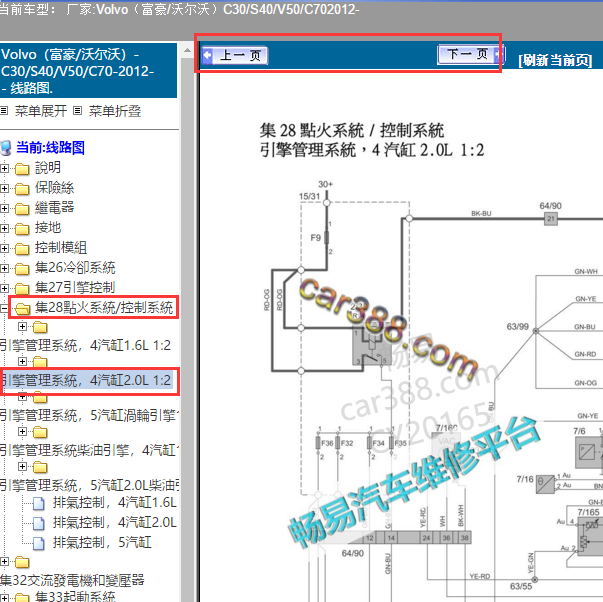This screenshot has width=603, height=602.
Task: Select 保險絲 in the tree
Action: point(54,188)
